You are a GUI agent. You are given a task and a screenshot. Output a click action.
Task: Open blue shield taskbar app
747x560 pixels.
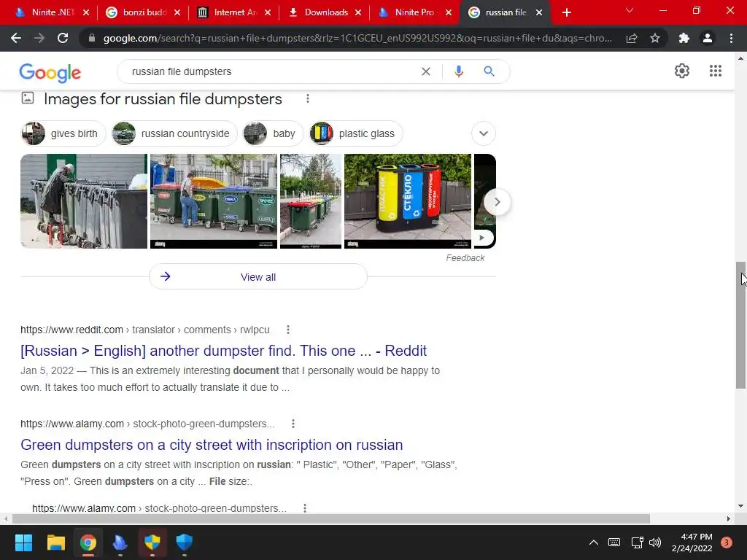[185, 542]
